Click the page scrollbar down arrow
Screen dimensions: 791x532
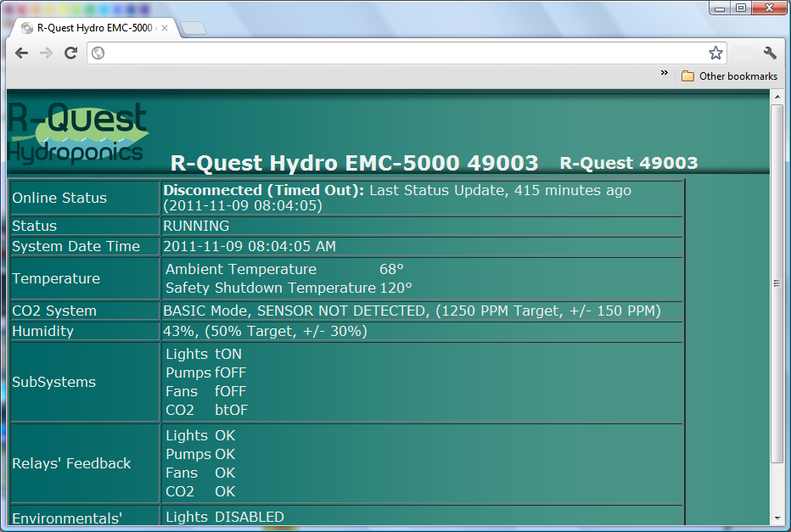[x=777, y=518]
